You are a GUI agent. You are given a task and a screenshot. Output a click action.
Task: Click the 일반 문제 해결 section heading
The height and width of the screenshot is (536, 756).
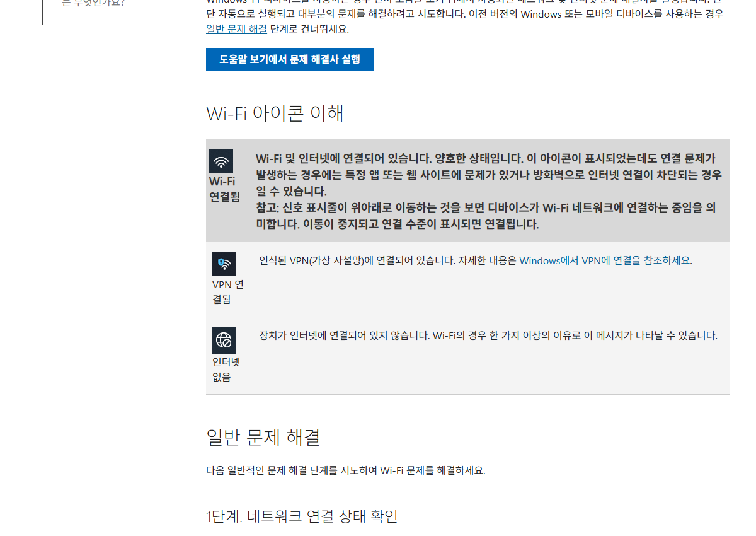(x=263, y=437)
